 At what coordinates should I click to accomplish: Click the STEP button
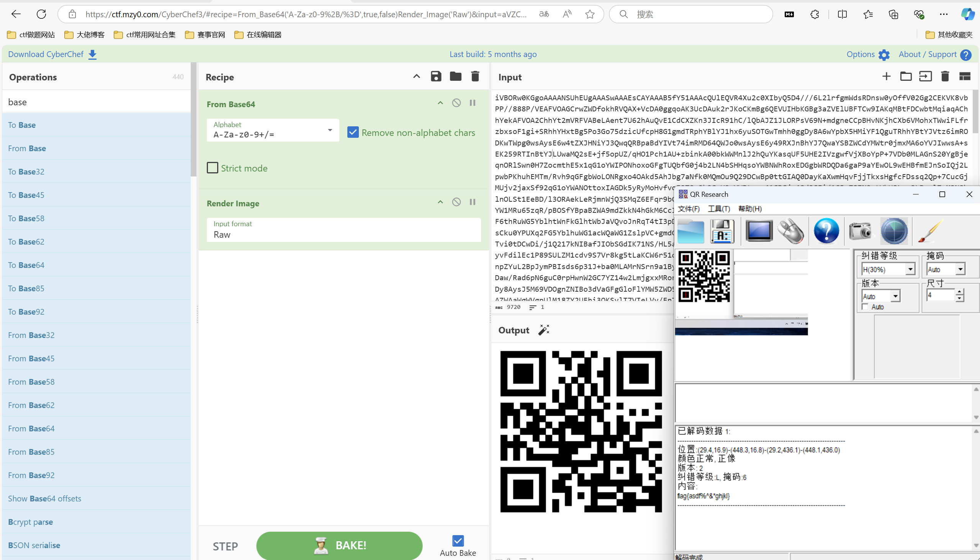(226, 546)
